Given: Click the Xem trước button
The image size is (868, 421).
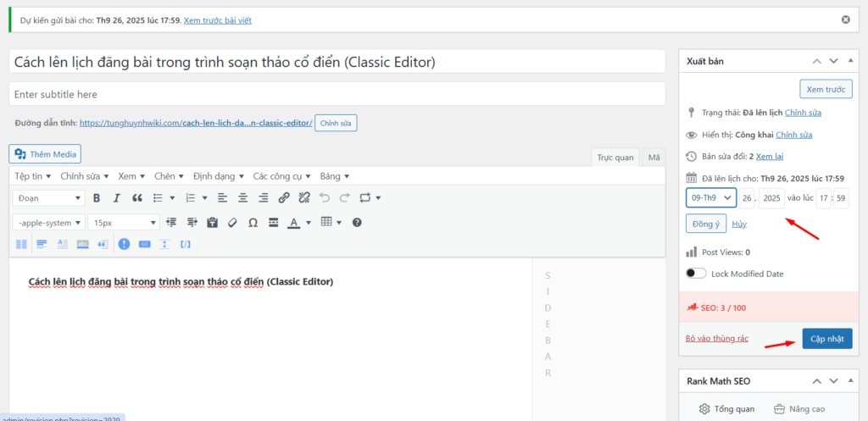Looking at the screenshot, I should 826,89.
